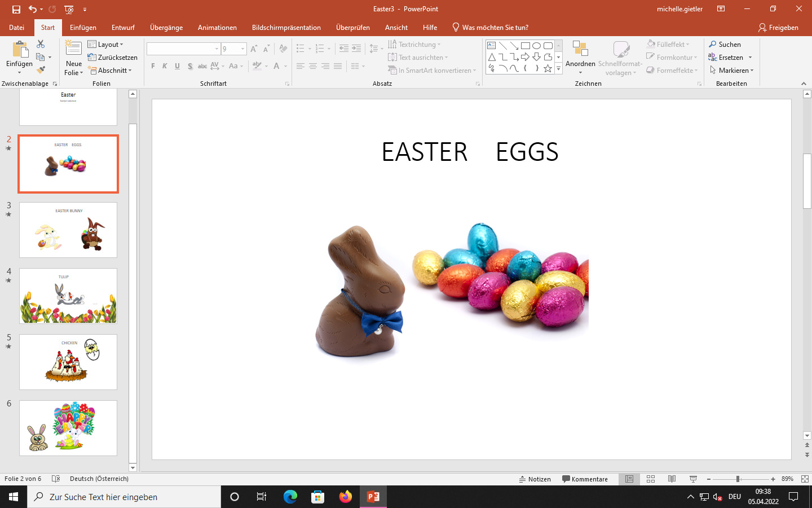Align text to the left

click(301, 66)
